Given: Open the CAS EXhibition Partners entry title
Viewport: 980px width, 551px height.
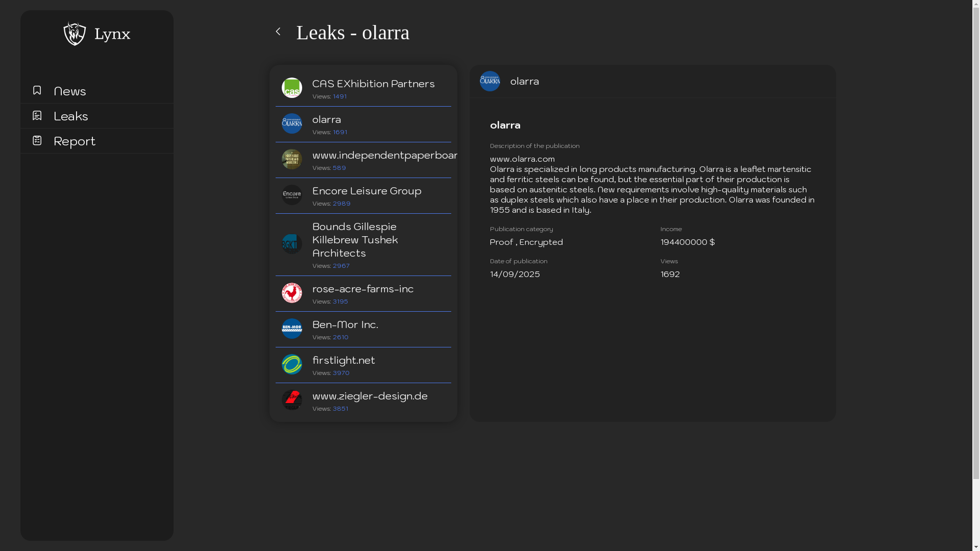Looking at the screenshot, I should pyautogui.click(x=373, y=84).
